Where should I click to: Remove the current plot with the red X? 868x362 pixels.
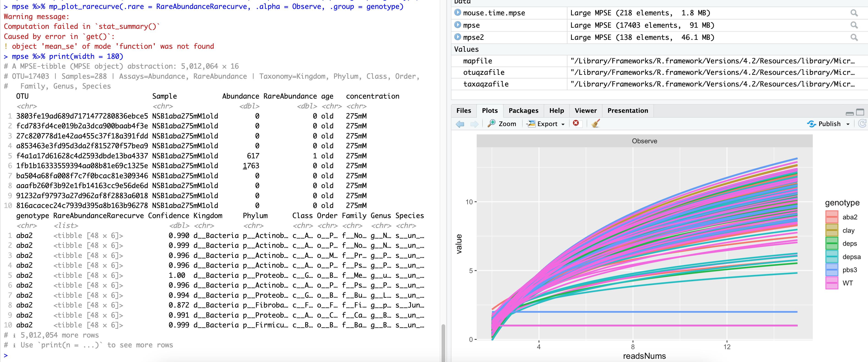coord(577,124)
